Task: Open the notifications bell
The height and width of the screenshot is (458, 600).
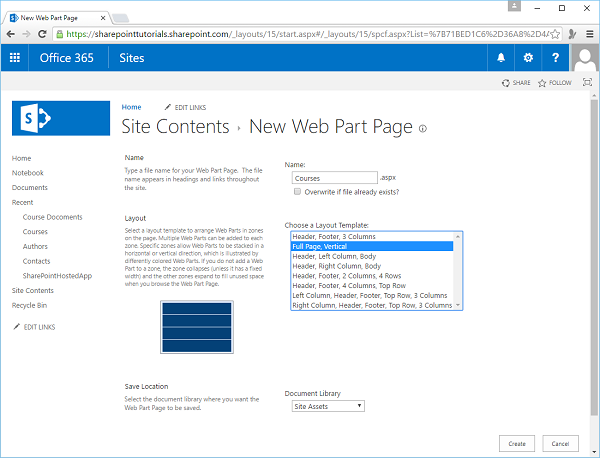Action: point(501,58)
